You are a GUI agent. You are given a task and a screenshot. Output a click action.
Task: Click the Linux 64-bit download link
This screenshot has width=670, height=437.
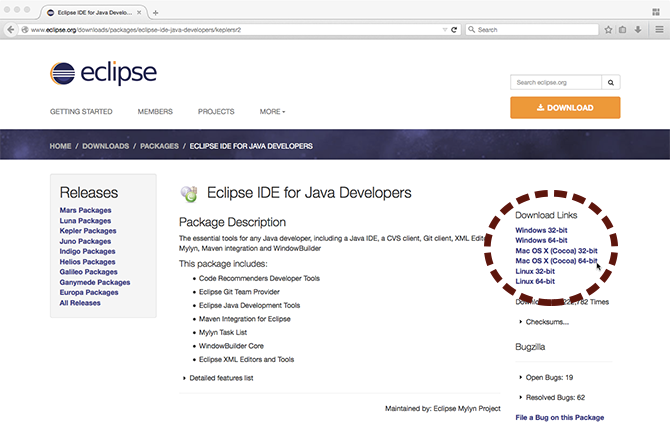[x=535, y=281]
